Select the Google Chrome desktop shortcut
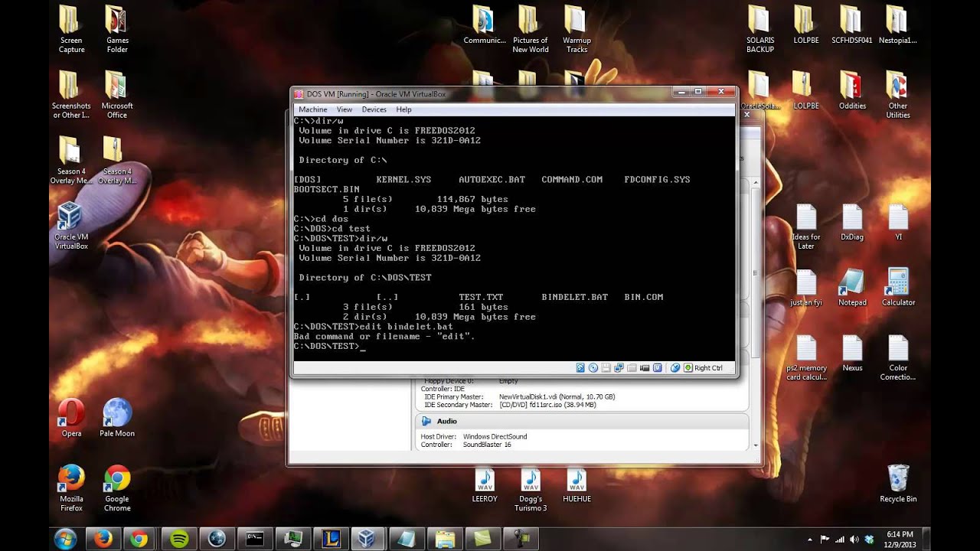 (x=117, y=488)
